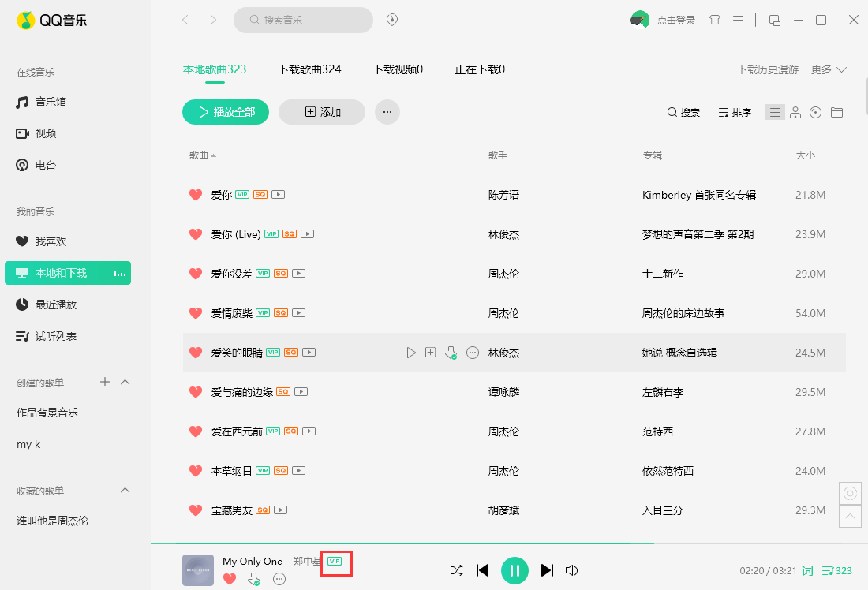Switch to list view icon
Screen dimensions: 868x590
tap(775, 112)
